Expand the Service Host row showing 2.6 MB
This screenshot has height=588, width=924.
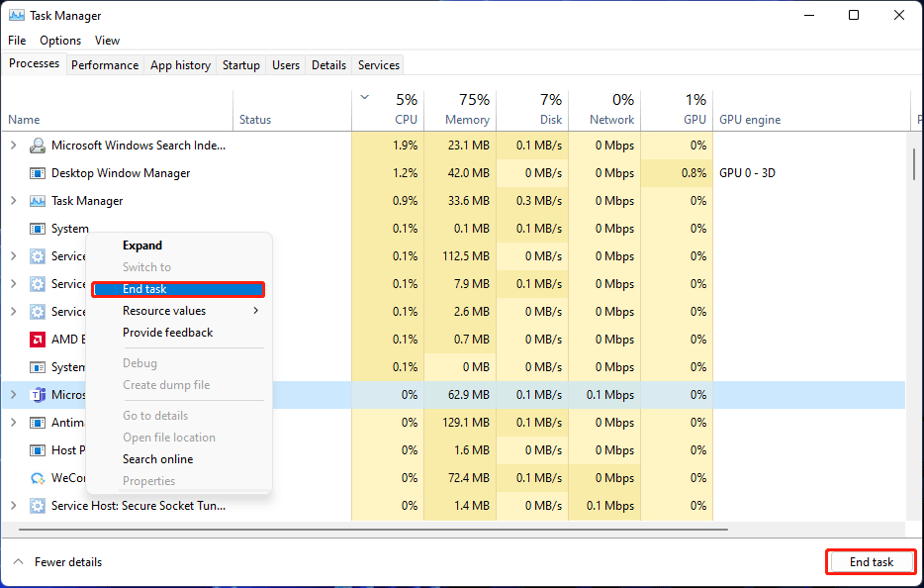pyautogui.click(x=14, y=312)
